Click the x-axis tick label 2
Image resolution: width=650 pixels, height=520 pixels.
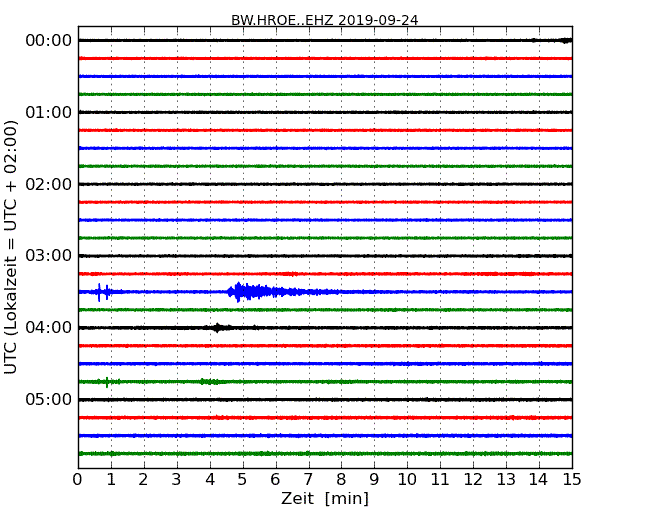pos(143,480)
